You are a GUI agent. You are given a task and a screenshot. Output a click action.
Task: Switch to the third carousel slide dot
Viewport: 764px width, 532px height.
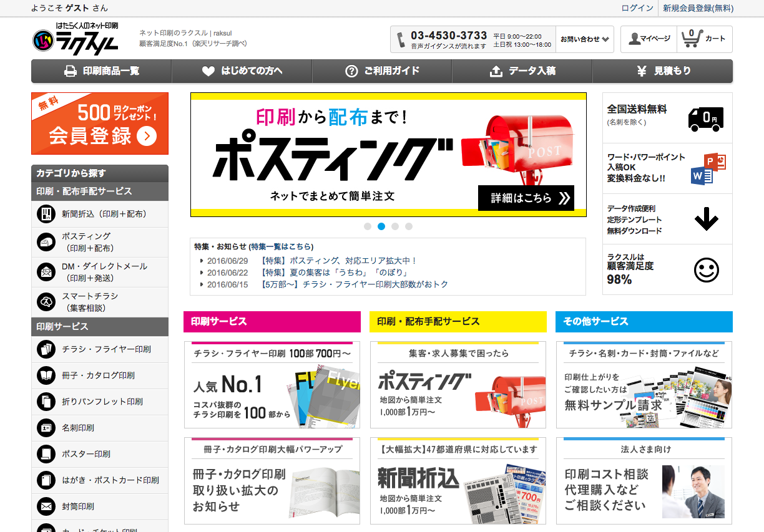(x=395, y=226)
